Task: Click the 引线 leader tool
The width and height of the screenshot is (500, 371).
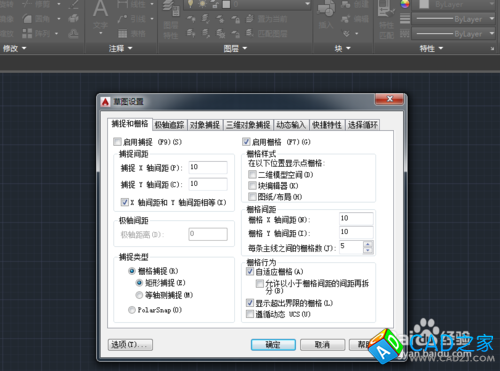Action: pos(131,19)
